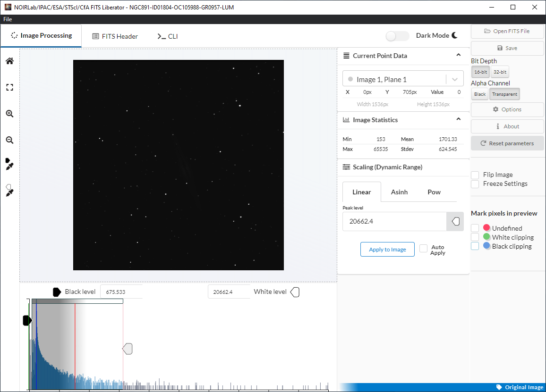This screenshot has width=546, height=392.
Task: Click the Scaling sliders icon
Action: (x=346, y=167)
